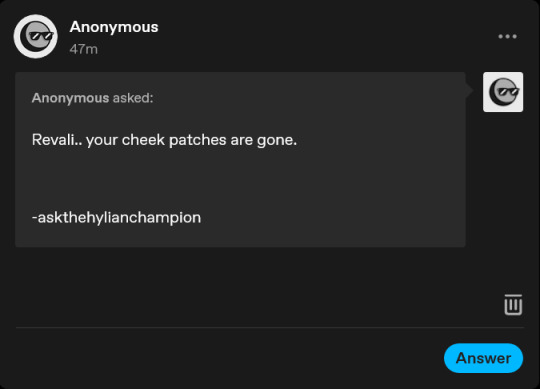Click the horizontal divider above Answer
The height and width of the screenshot is (389, 540).
(x=270, y=328)
